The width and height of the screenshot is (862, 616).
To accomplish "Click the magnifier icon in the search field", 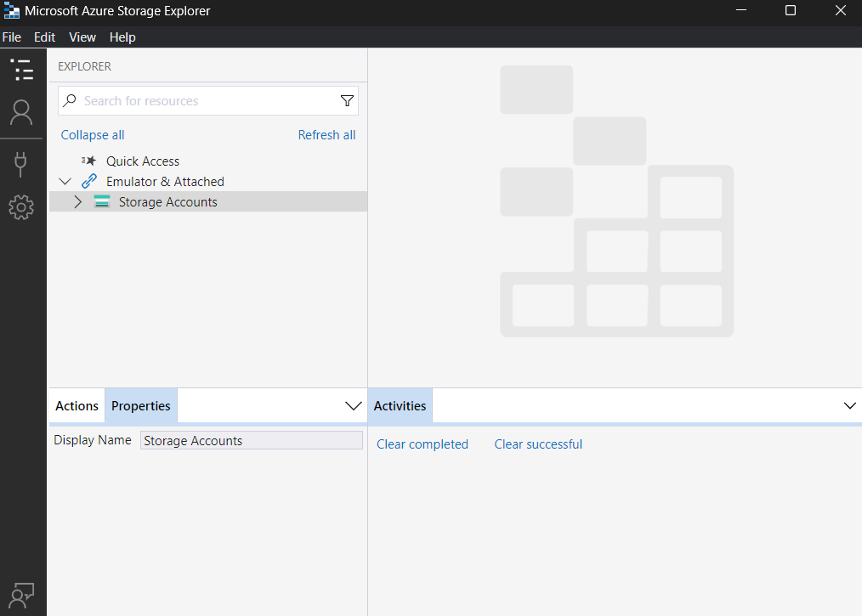I will (69, 100).
